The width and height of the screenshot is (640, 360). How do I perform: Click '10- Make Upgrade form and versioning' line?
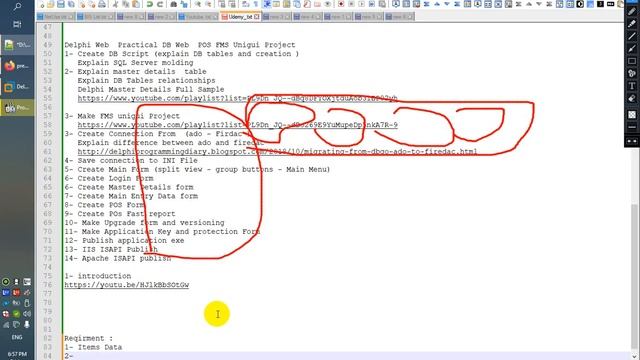(x=144, y=223)
